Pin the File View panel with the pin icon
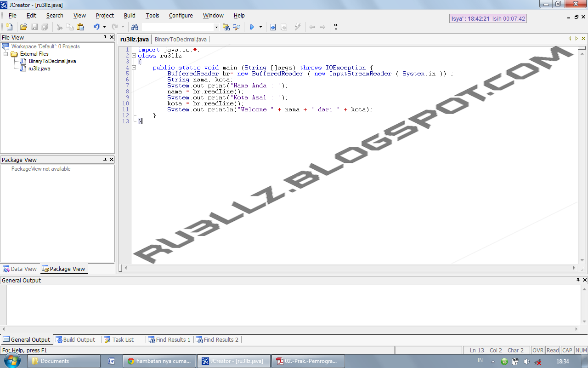Viewport: 588px width, 368px height. 105,37
